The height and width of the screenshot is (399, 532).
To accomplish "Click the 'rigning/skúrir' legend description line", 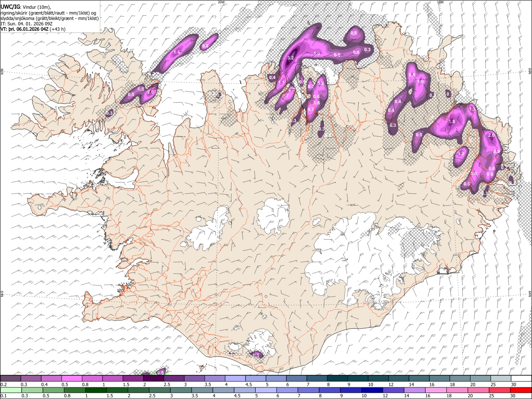I will pyautogui.click(x=48, y=13).
